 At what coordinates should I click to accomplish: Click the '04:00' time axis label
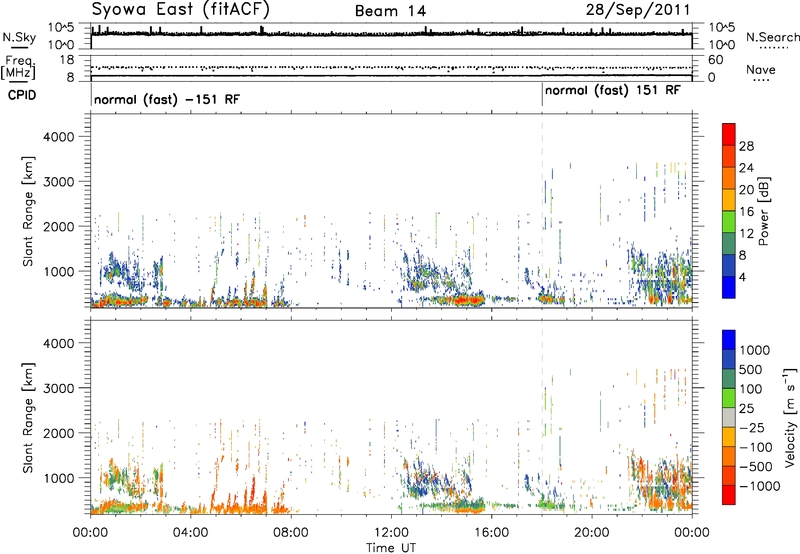click(x=190, y=533)
